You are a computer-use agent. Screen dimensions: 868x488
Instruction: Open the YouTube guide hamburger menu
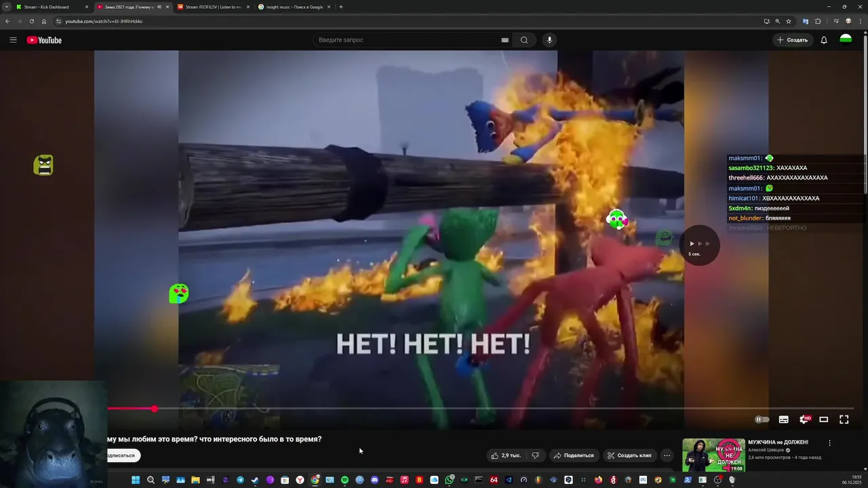[x=13, y=40]
